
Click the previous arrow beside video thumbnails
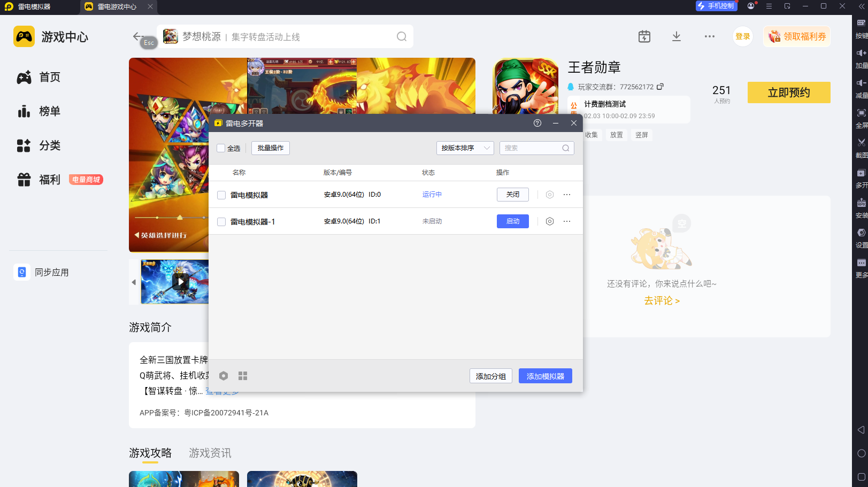(134, 282)
